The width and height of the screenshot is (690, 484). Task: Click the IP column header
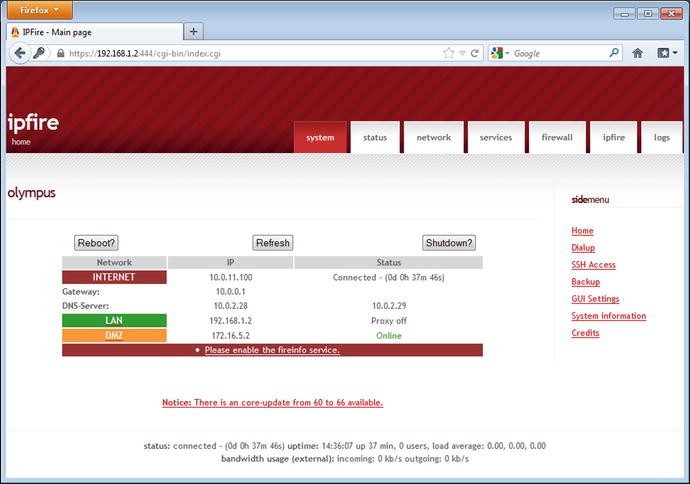[x=231, y=262]
